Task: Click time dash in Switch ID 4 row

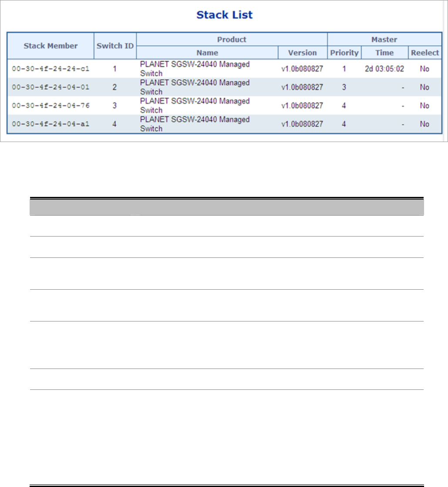Action: (x=403, y=125)
